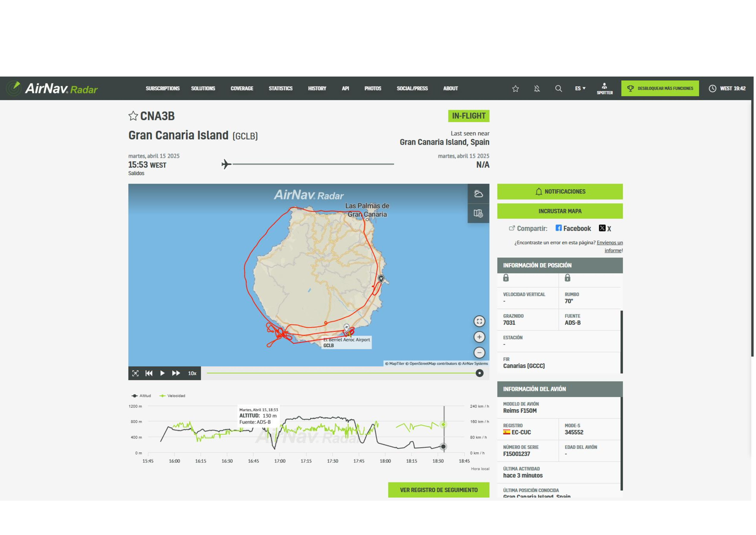Play the flight track replay
Viewport: 756px width, 535px height.
click(162, 373)
